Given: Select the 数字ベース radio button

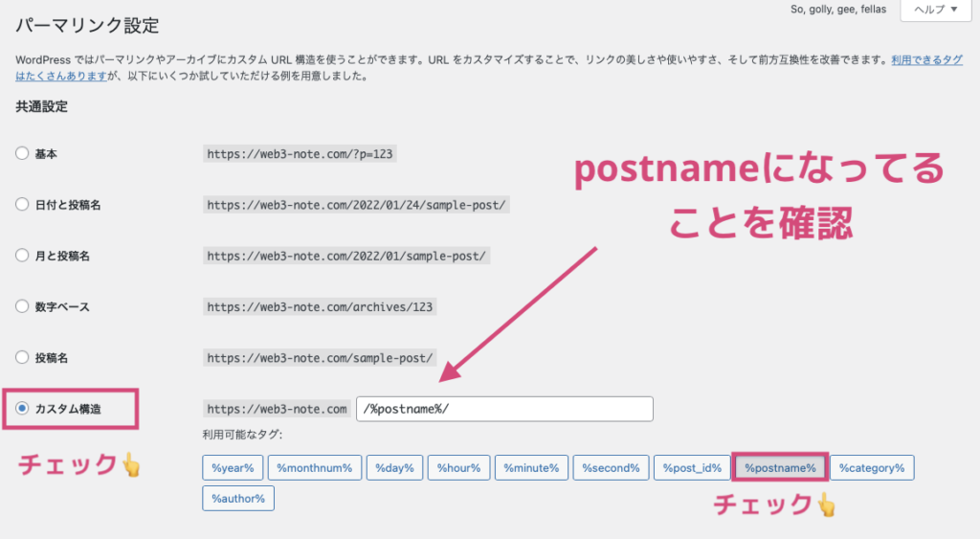Looking at the screenshot, I should (x=22, y=306).
